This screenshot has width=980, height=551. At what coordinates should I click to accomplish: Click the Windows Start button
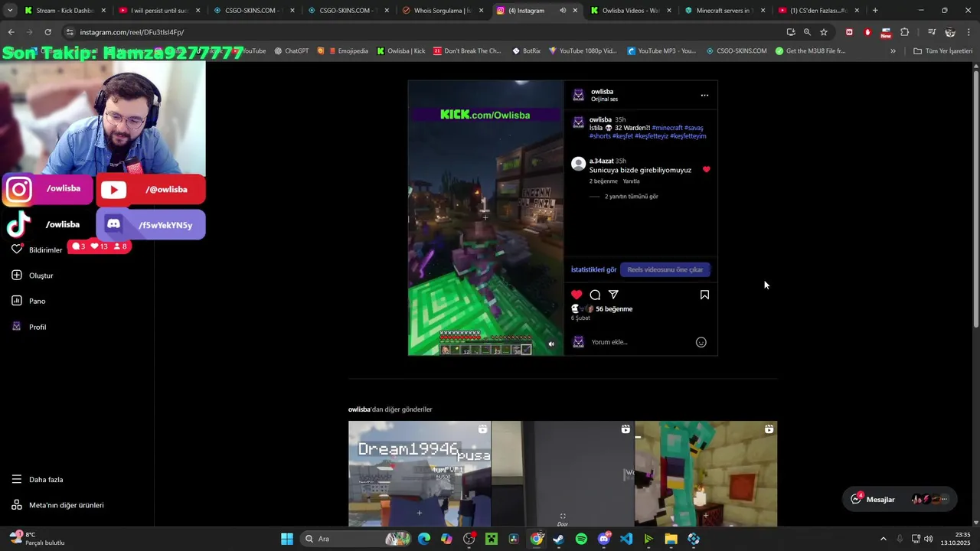pos(287,539)
